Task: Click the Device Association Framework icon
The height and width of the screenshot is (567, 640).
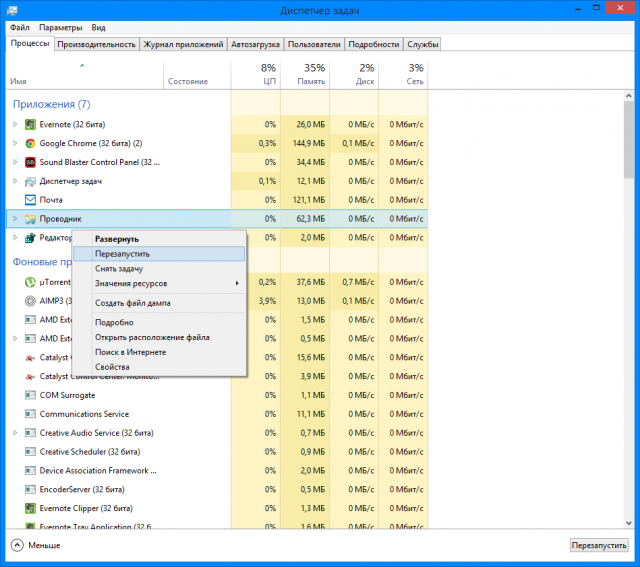Action: point(30,471)
